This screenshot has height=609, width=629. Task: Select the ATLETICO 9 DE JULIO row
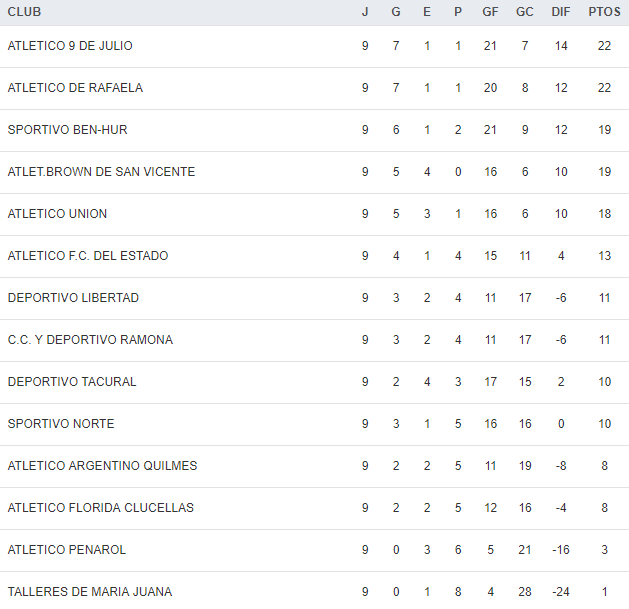point(70,46)
